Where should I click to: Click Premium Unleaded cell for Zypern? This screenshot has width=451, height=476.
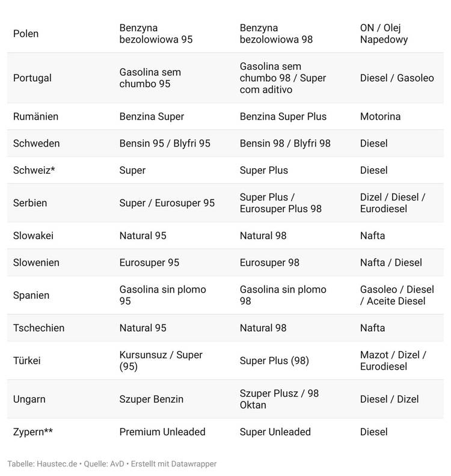click(x=162, y=432)
